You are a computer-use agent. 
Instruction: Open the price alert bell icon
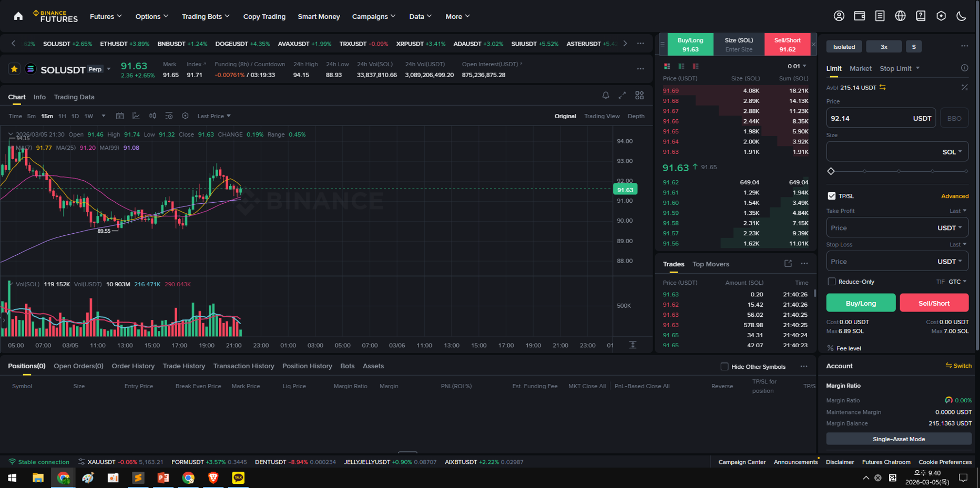(x=606, y=95)
